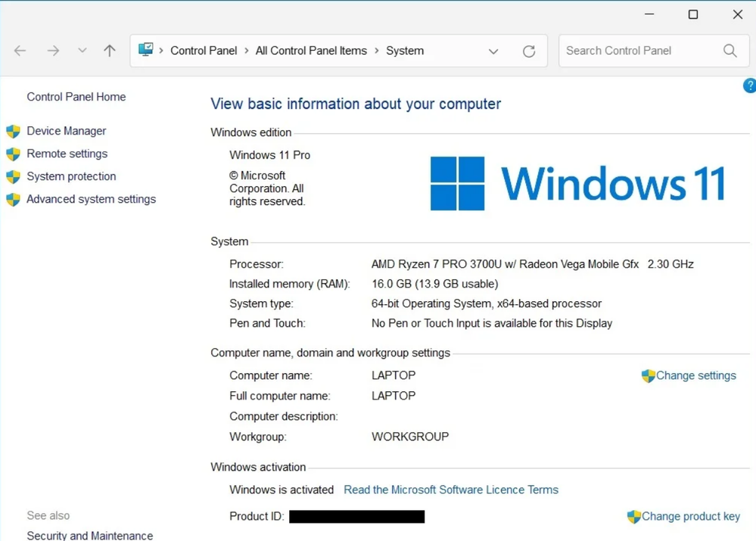Minimize the System window
The width and height of the screenshot is (756, 541).
[649, 14]
